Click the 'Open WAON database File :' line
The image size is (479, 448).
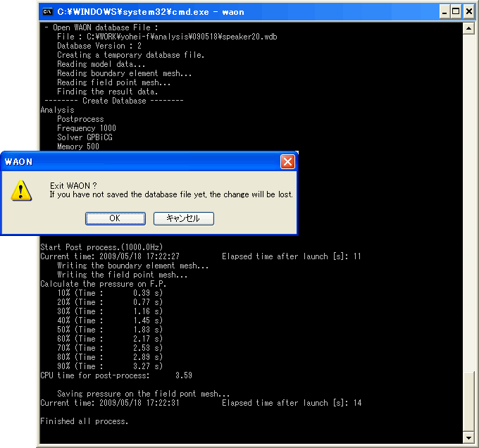point(101,27)
